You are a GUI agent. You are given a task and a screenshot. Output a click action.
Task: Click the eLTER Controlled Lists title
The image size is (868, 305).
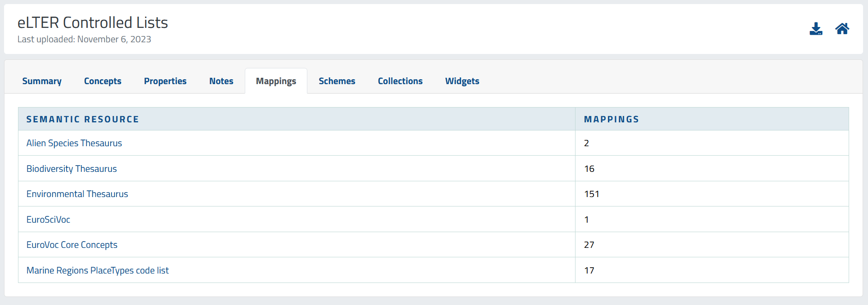(x=93, y=22)
